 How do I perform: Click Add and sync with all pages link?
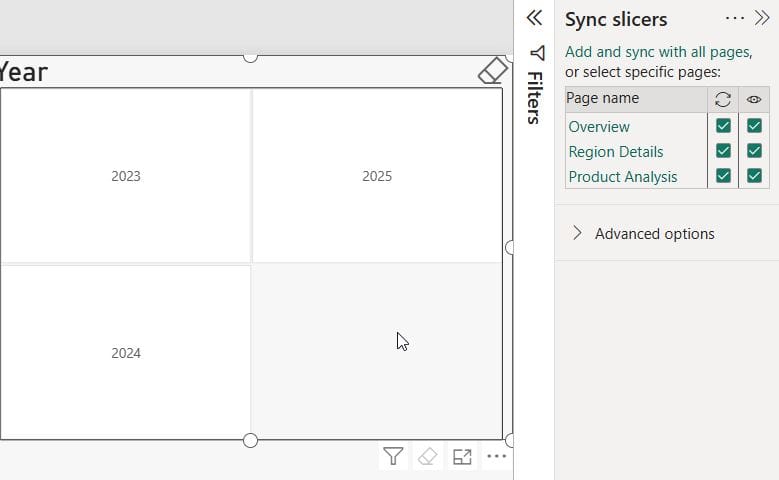click(x=658, y=52)
